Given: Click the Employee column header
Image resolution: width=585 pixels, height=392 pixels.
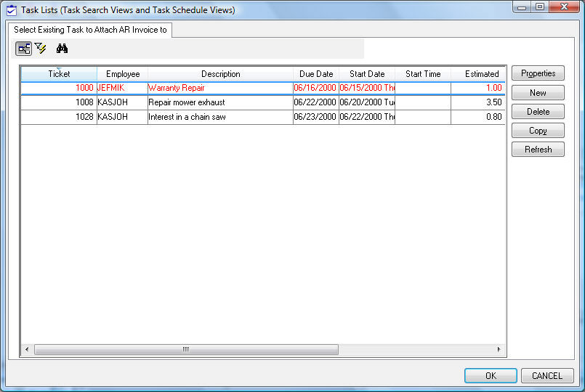Looking at the screenshot, I should click(x=122, y=74).
